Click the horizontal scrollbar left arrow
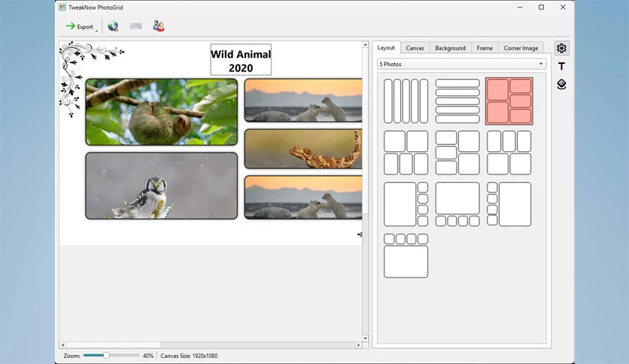The image size is (629, 364). click(62, 344)
